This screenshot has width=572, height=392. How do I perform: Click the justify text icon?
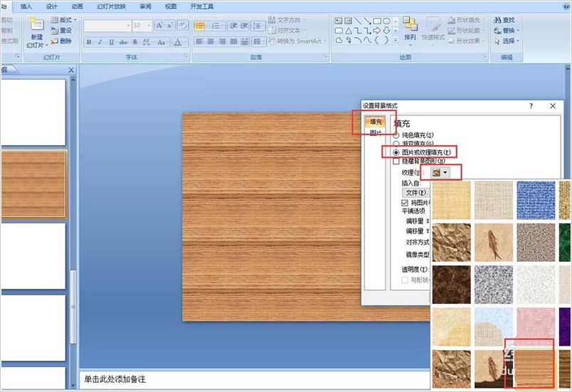(x=233, y=41)
